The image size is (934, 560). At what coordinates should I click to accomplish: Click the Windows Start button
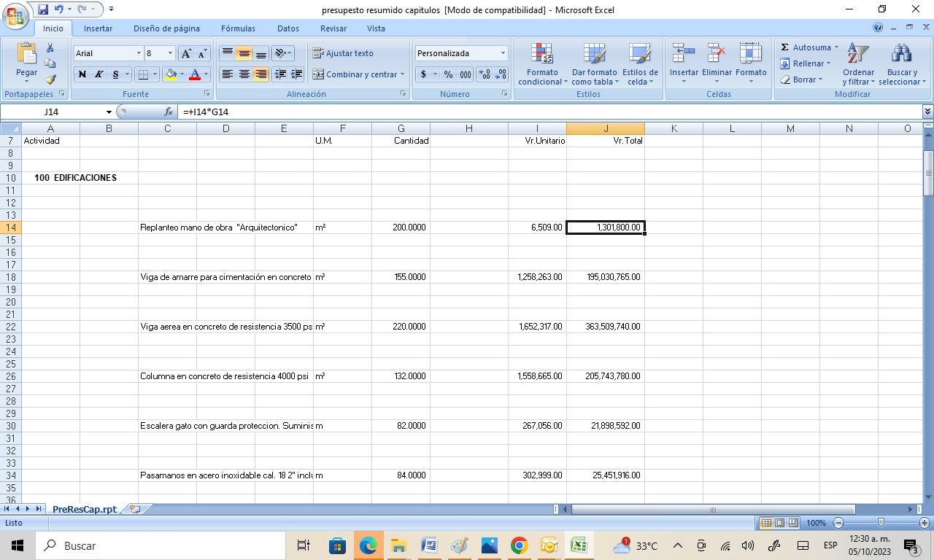click(x=18, y=545)
